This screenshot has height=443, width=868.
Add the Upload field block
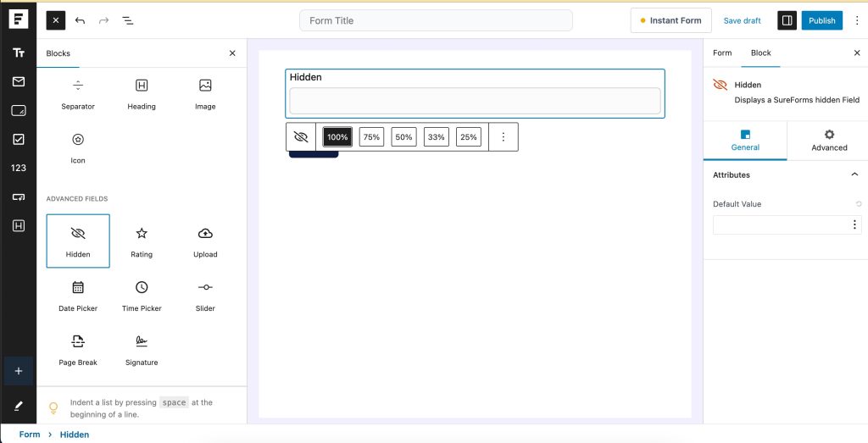click(205, 241)
